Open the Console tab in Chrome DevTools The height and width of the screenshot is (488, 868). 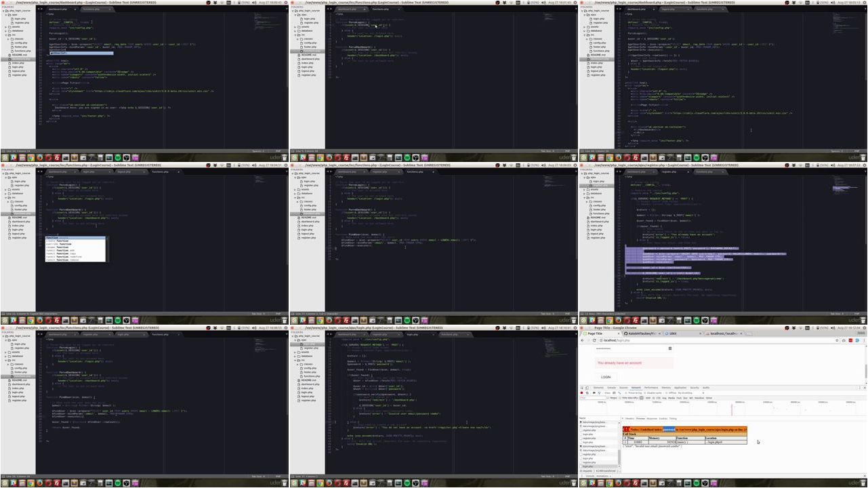click(x=611, y=388)
